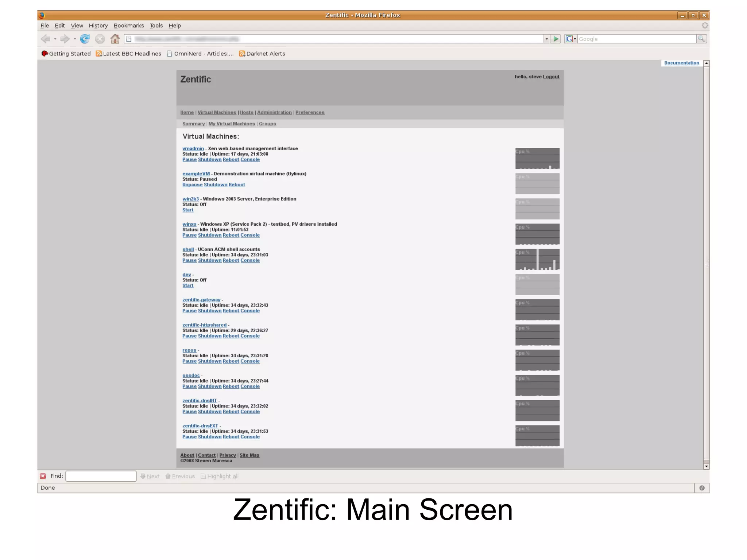Open OmniNerd Articles bookmark

(x=200, y=54)
